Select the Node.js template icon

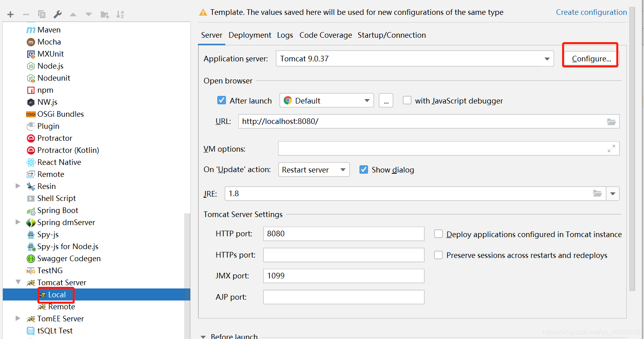(31, 66)
